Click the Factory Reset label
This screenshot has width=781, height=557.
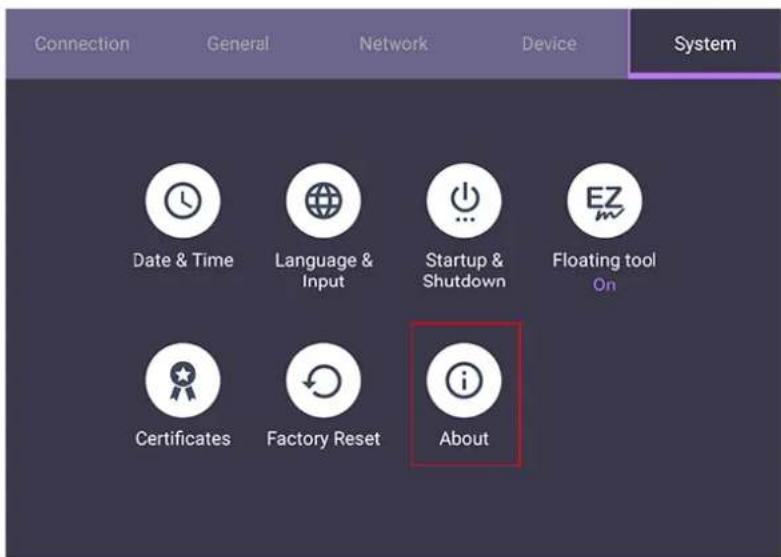[323, 438]
